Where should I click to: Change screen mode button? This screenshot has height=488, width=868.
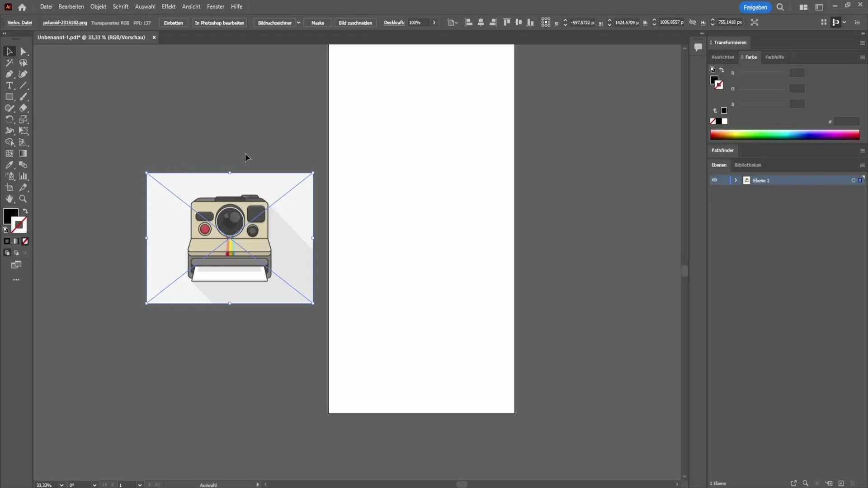point(16,265)
